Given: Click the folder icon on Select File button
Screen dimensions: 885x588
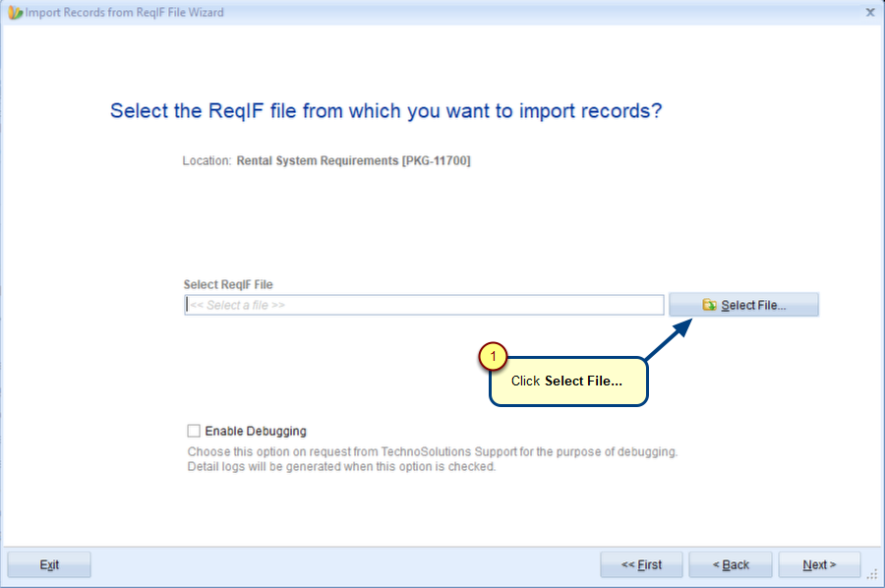Looking at the screenshot, I should [709, 305].
